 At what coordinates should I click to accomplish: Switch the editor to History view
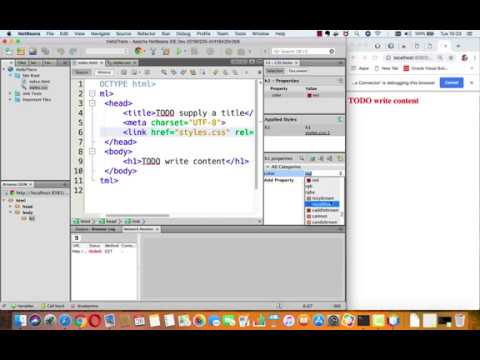point(104,72)
